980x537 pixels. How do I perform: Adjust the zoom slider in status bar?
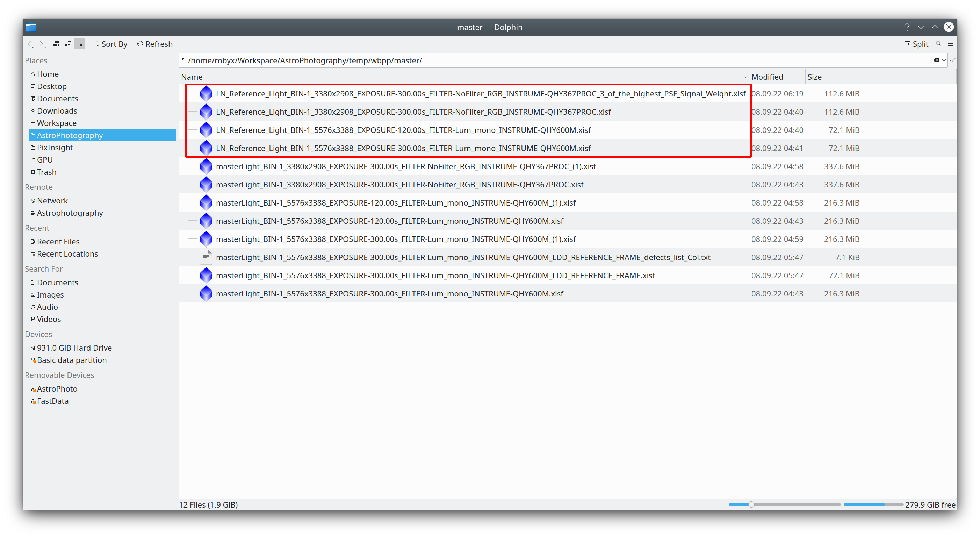tap(751, 504)
